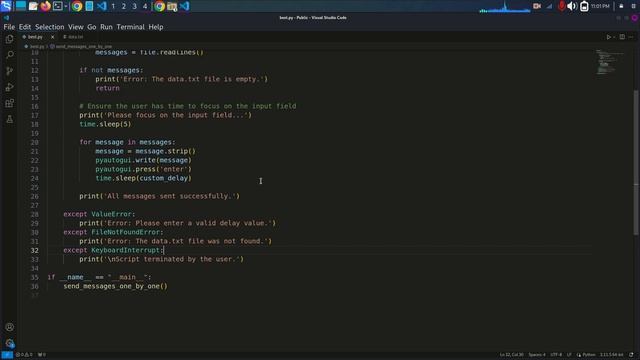Open the Terminal menu

click(131, 27)
